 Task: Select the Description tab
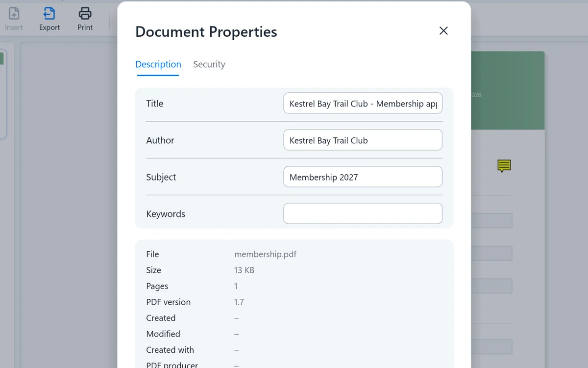pyautogui.click(x=158, y=64)
